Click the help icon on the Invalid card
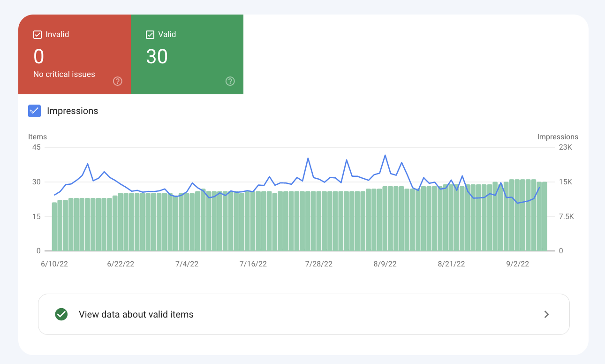This screenshot has height=364, width=605. click(118, 81)
